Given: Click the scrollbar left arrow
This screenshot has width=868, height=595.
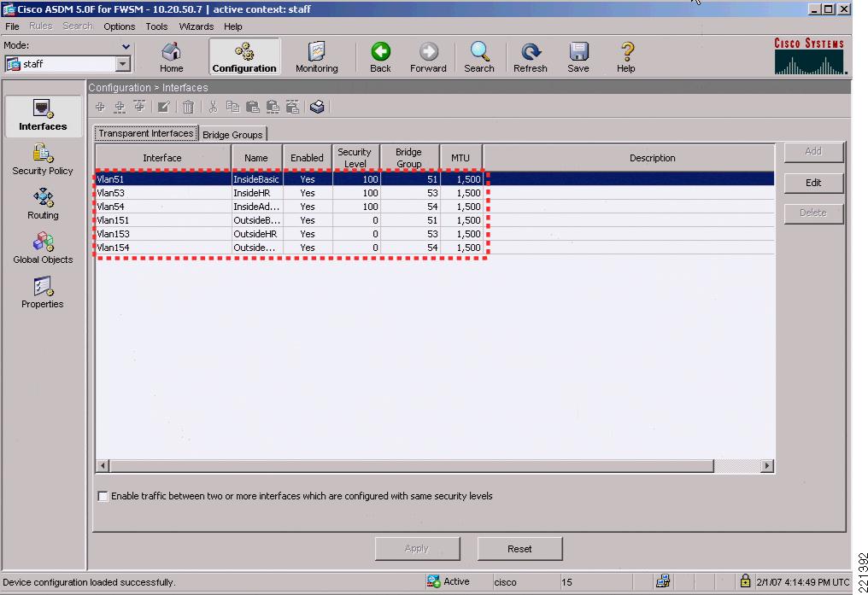Looking at the screenshot, I should [x=103, y=465].
